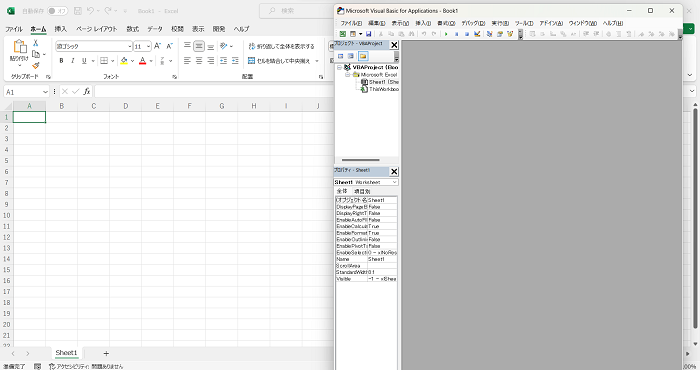
Task: Select the Sheet1 sheet tab
Action: click(66, 353)
